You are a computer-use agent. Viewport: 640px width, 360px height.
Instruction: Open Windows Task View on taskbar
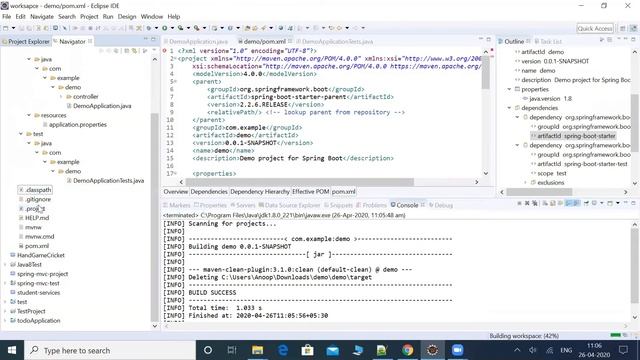(x=232, y=350)
